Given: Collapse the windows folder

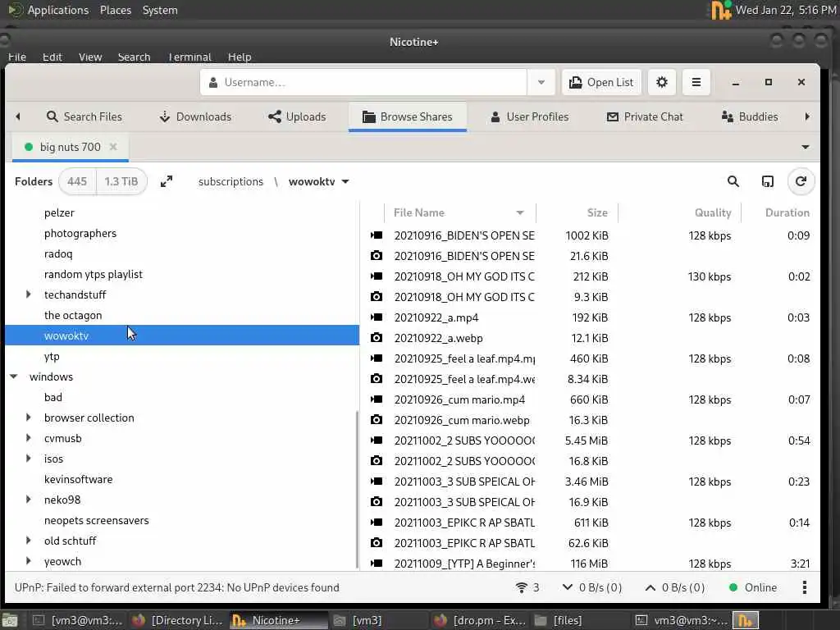Looking at the screenshot, I should 14,377.
